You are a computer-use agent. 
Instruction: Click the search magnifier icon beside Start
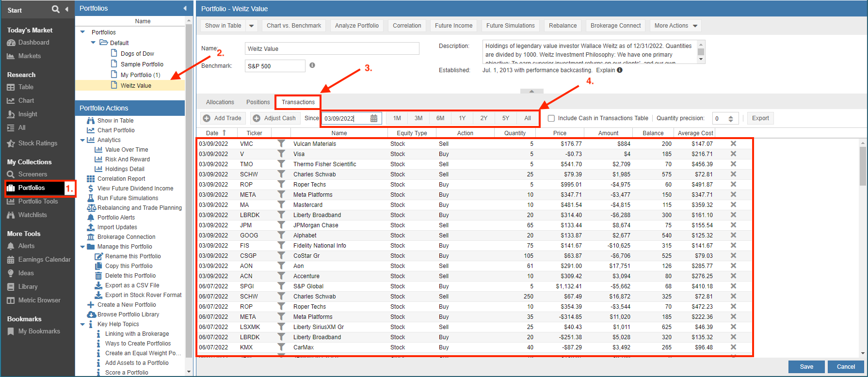(56, 9)
